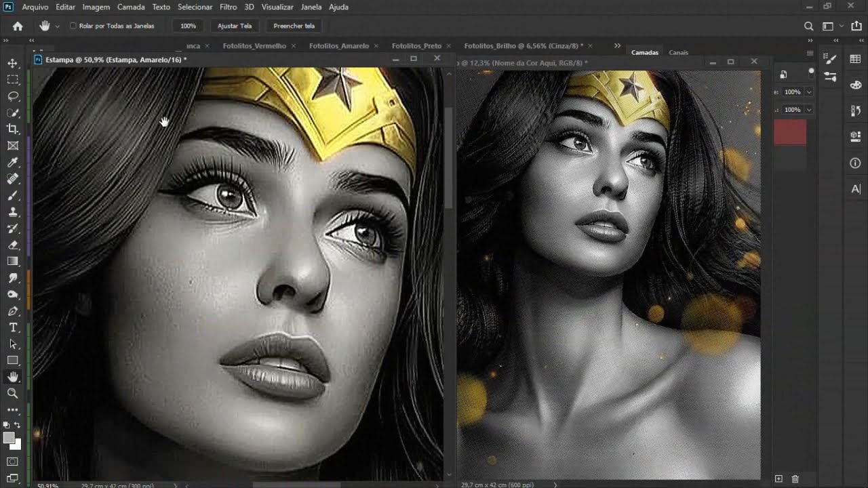Open the Libraries panel icon
Image resolution: width=868 pixels, height=488 pixels.
[x=855, y=136]
